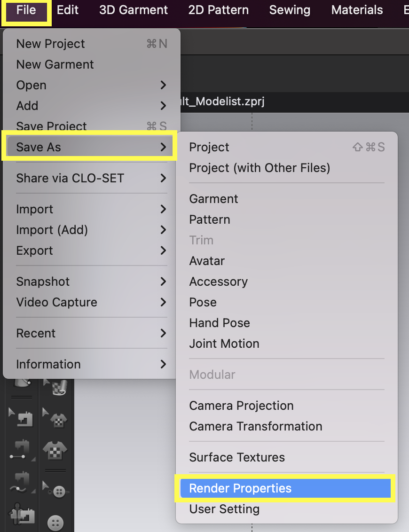The image size is (409, 532).
Task: Choose Avatar from the Save As options
Action: point(207,261)
